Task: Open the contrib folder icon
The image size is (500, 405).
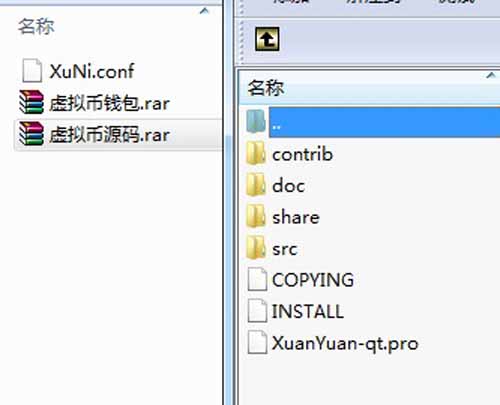Action: [256, 154]
